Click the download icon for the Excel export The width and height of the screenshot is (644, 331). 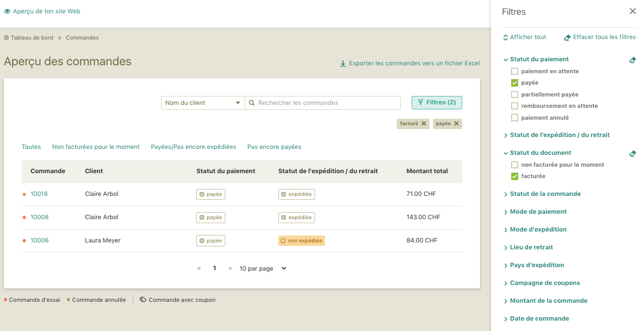pos(343,63)
